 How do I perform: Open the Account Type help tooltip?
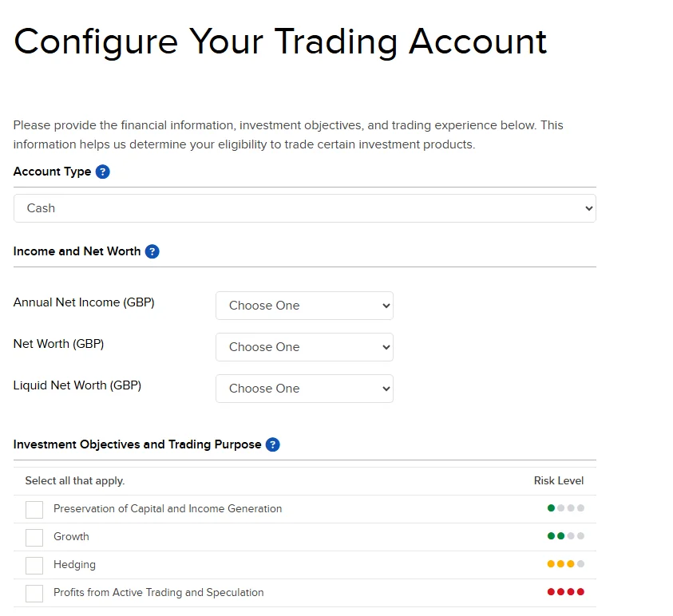[102, 172]
